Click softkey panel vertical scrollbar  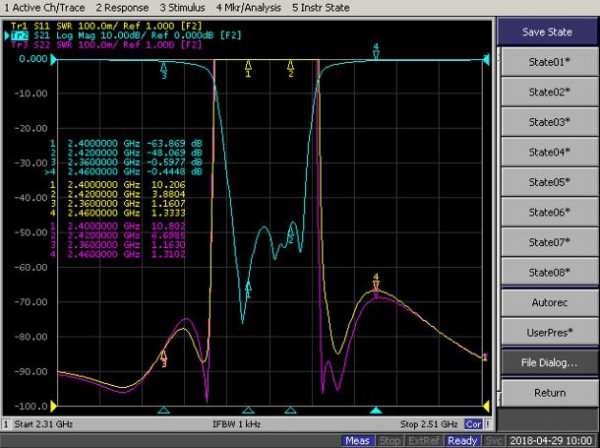tap(499, 226)
